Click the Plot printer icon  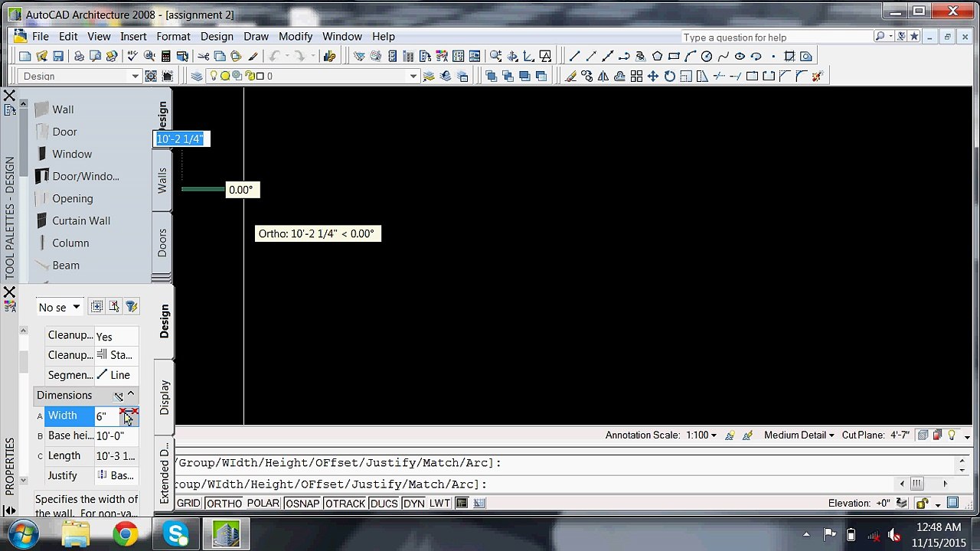79,56
